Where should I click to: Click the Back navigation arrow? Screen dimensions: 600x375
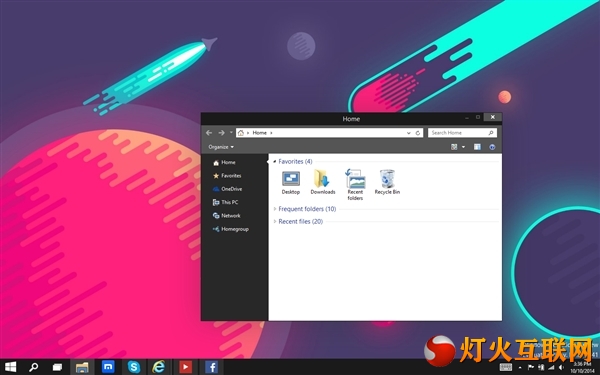pyautogui.click(x=209, y=133)
